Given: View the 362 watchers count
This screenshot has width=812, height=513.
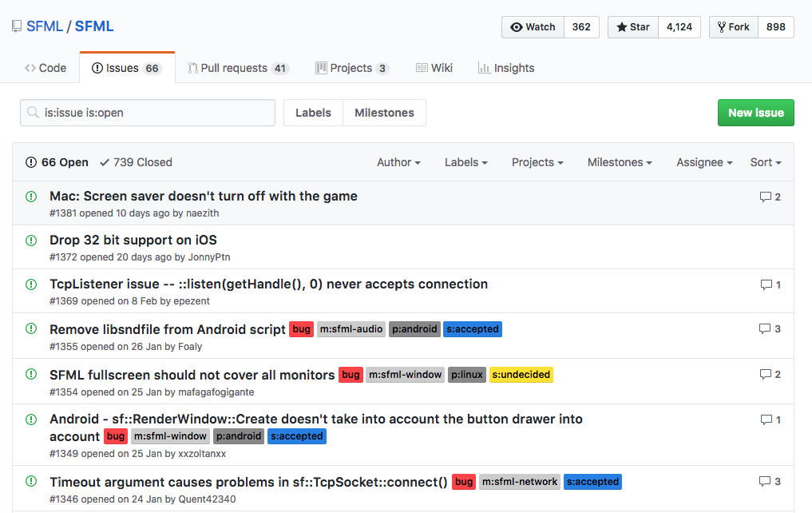Looking at the screenshot, I should [581, 27].
